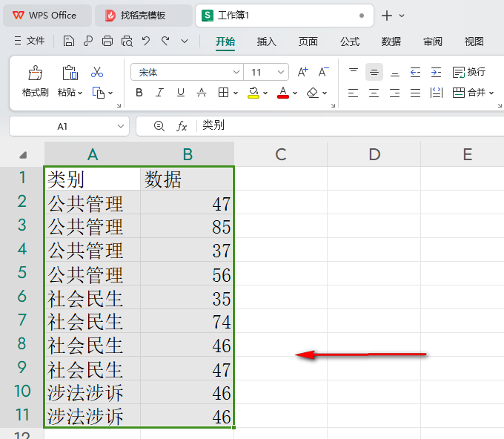Select cell B3 with value 85
Viewport: 504px width, 439px height.
point(187,226)
